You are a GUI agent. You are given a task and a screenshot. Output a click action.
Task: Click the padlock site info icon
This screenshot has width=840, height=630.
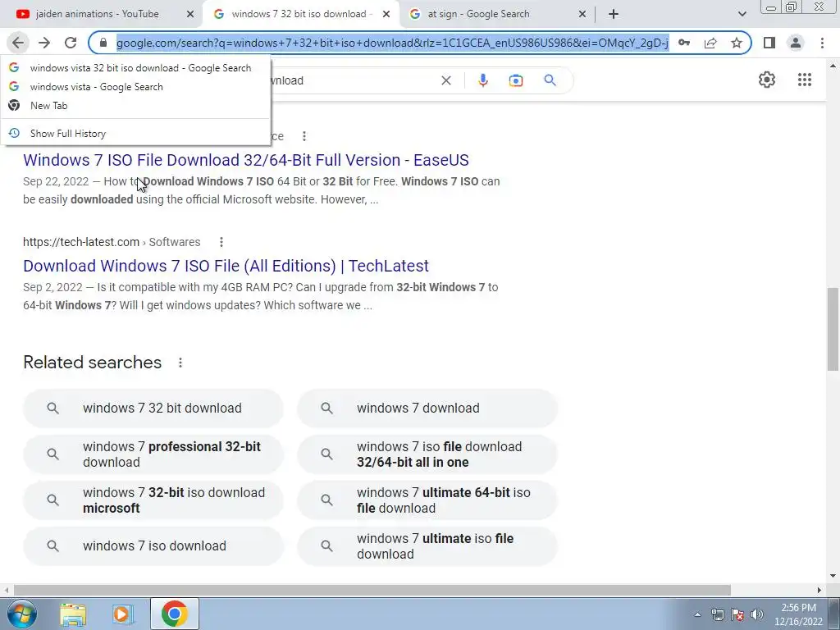coord(103,43)
